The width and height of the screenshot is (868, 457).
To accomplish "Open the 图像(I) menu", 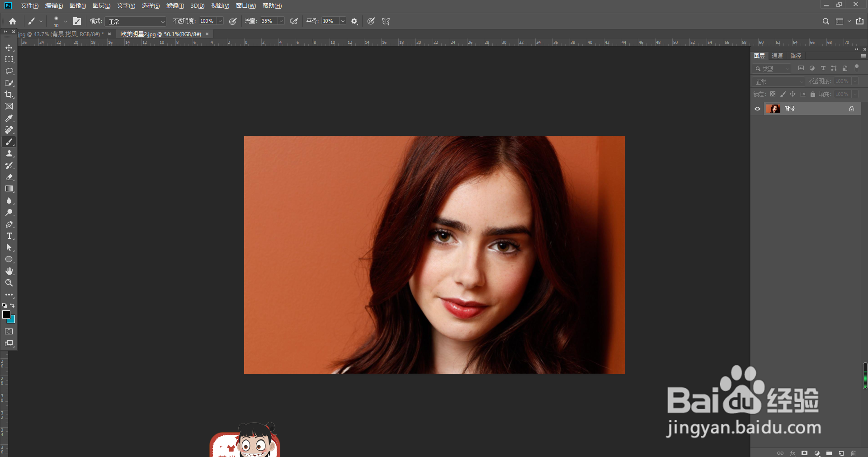I will click(78, 5).
